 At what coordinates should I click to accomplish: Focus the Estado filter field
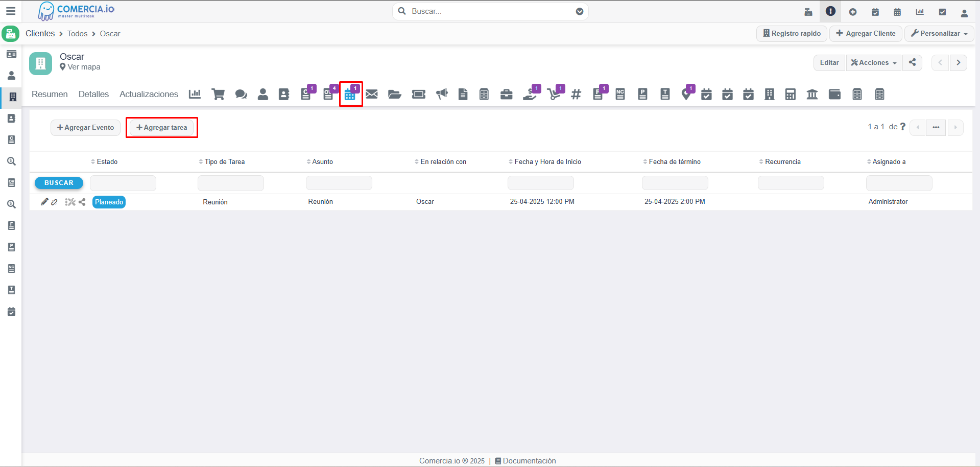(123, 183)
